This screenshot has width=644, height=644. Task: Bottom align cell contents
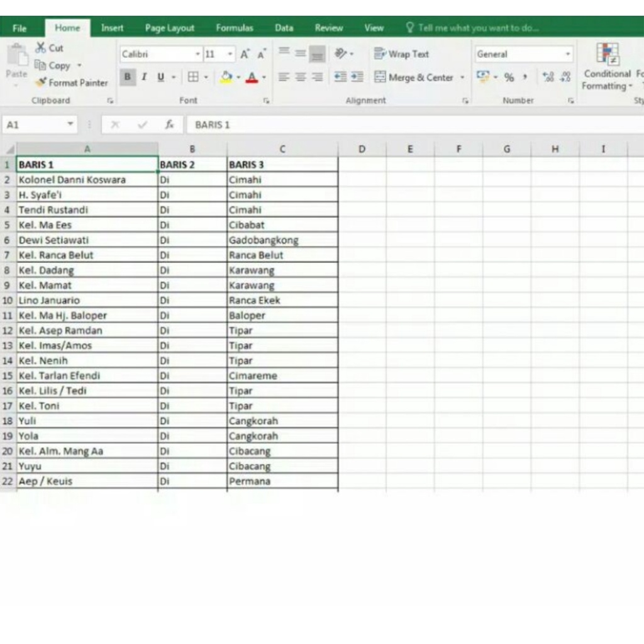click(x=317, y=54)
